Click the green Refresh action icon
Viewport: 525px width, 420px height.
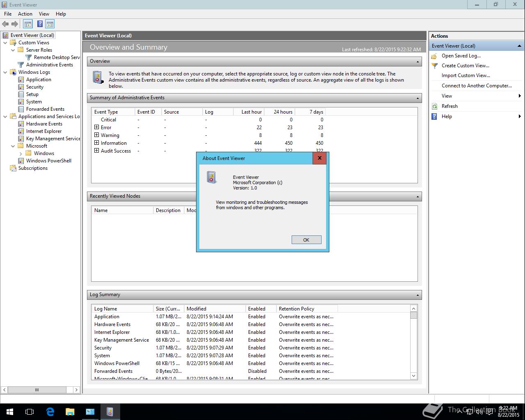pyautogui.click(x=434, y=106)
